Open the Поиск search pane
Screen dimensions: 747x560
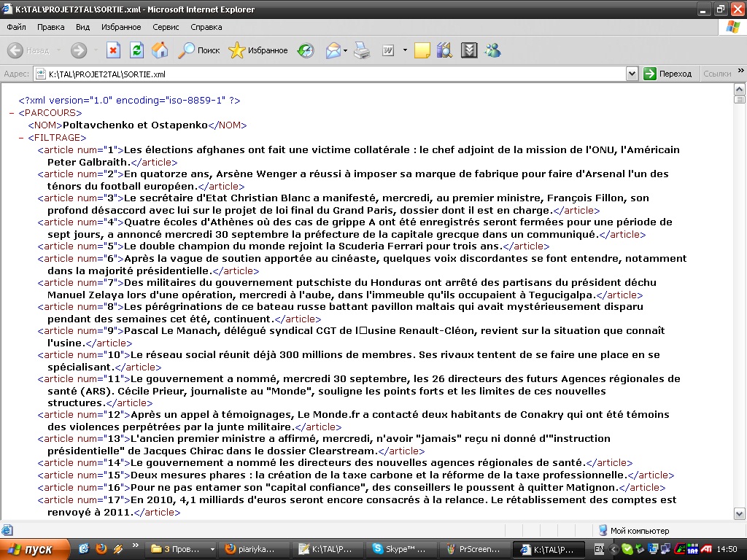pos(198,50)
